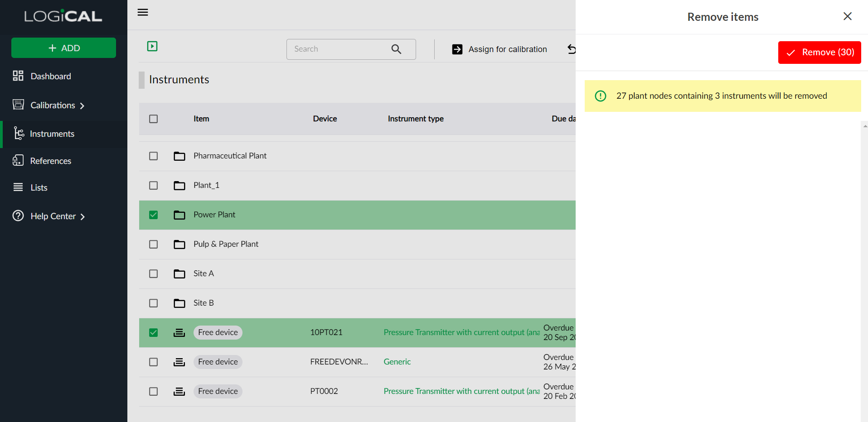Click the References sidebar icon

18,160
